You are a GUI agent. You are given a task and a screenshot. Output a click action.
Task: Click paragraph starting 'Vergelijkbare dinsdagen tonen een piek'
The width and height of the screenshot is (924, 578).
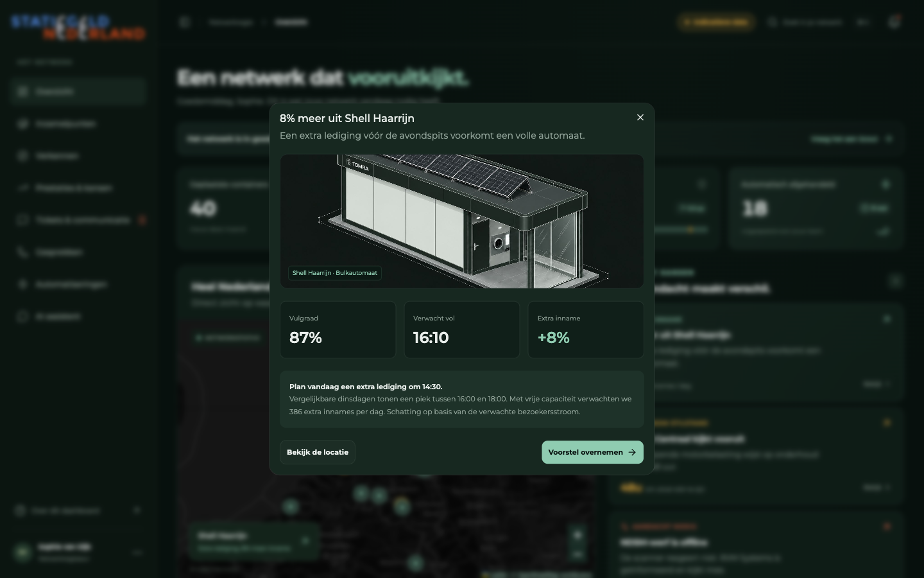460,405
